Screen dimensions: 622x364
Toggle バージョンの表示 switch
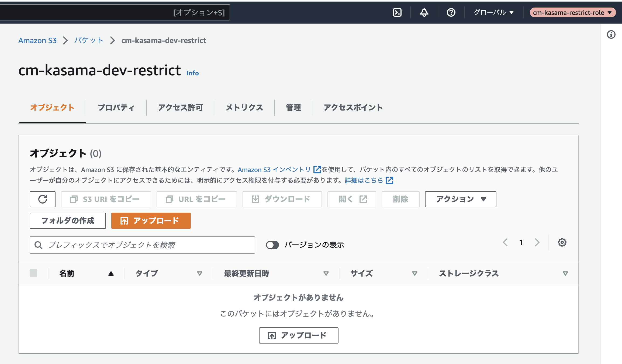point(272,245)
